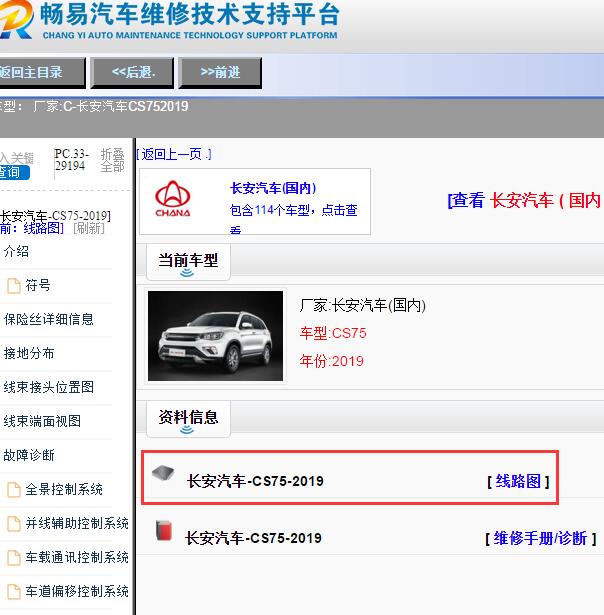Viewport: 604px width, 615px height.
Task: Open 保险丝详细信息 tree item
Action: pos(49,319)
